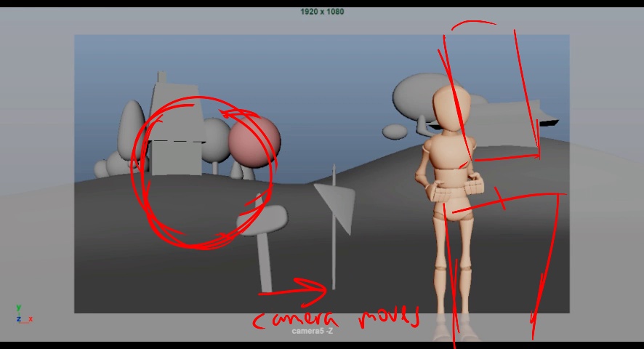The height and width of the screenshot is (349, 644).
Task: Select the mannequin character's head
Action: (451, 108)
